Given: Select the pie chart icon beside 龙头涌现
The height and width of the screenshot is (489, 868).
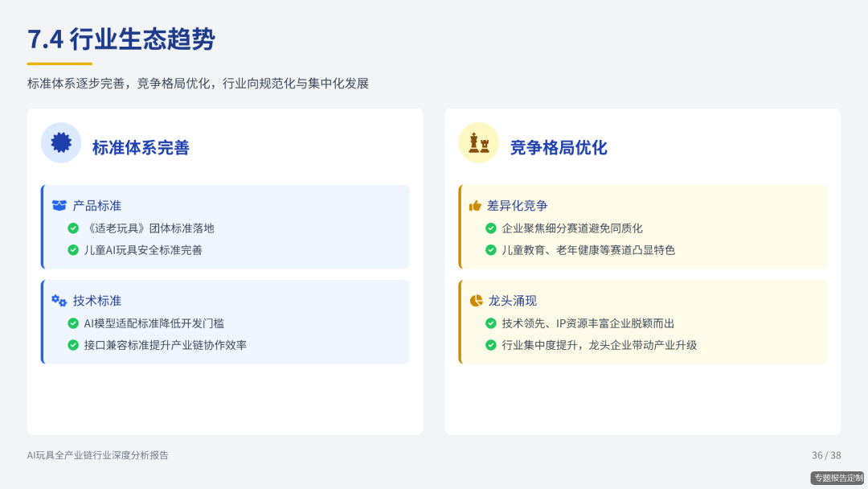Looking at the screenshot, I should tap(475, 300).
